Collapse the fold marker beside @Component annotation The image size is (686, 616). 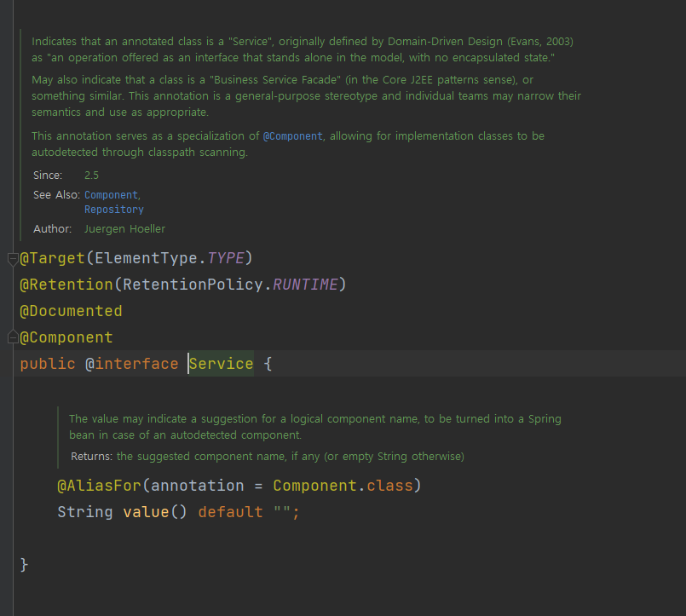(x=13, y=337)
